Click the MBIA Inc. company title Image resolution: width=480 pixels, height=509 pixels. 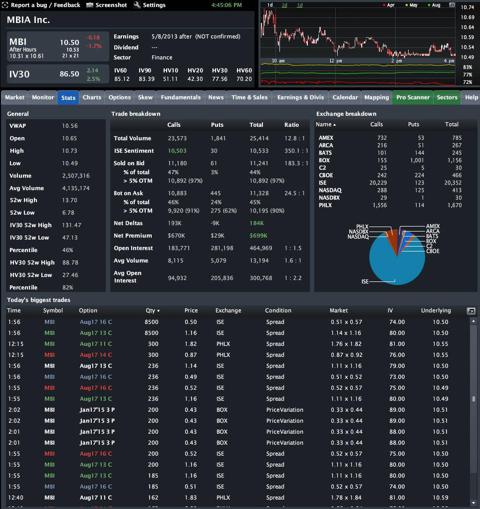[28, 20]
